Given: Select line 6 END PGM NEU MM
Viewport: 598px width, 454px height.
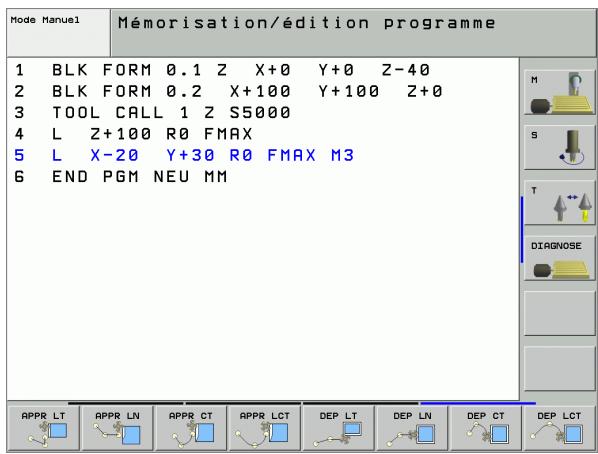Looking at the screenshot, I should click(121, 177).
